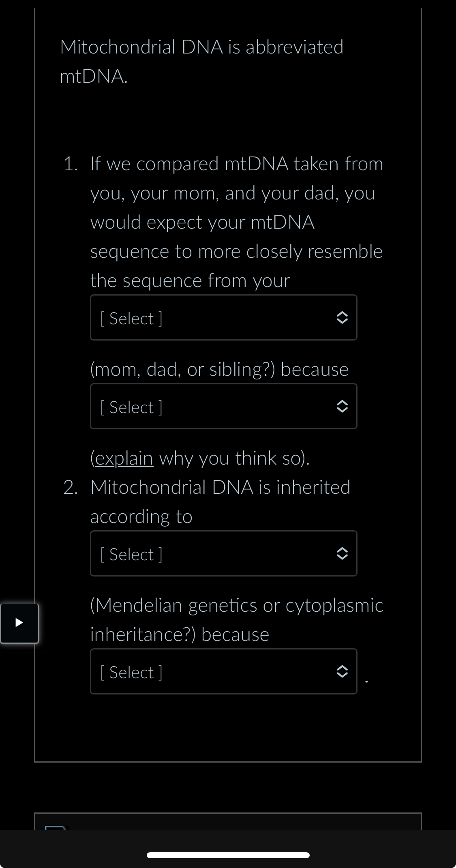
Task: Click the second Select placeholder text
Action: (131, 407)
